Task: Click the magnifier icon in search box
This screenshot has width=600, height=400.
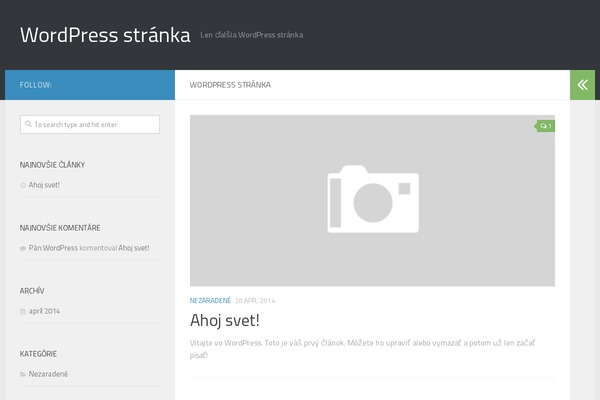Action: 28,124
